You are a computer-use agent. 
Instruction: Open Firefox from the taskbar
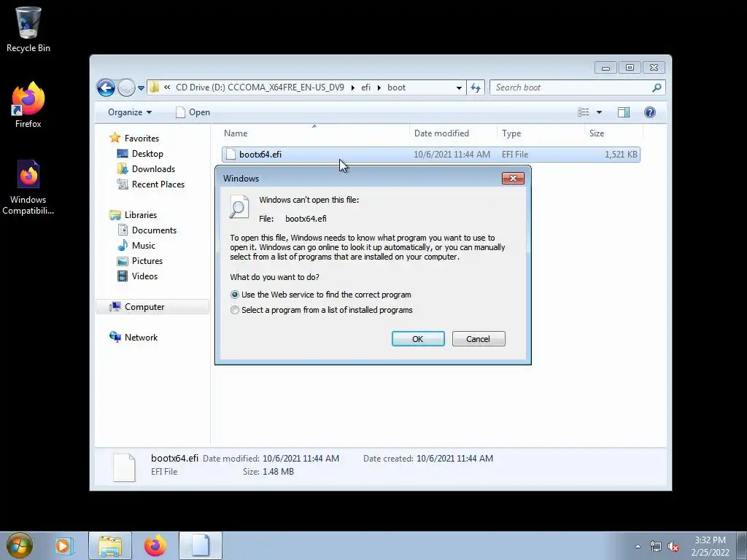tap(155, 545)
